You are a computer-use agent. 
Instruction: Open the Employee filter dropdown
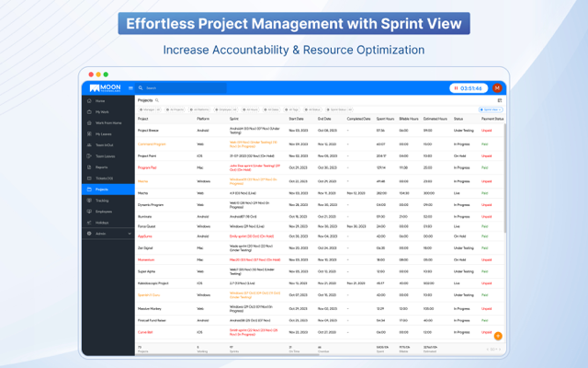226,109
